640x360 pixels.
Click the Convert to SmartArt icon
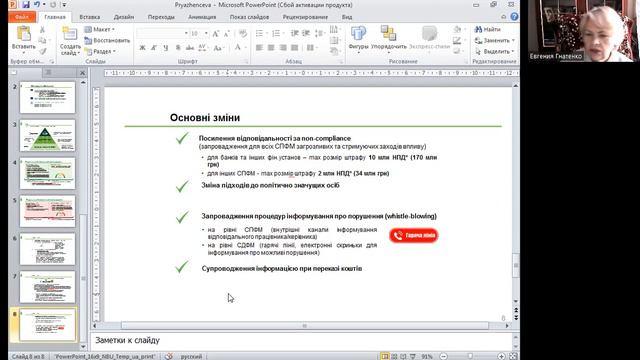(x=334, y=51)
